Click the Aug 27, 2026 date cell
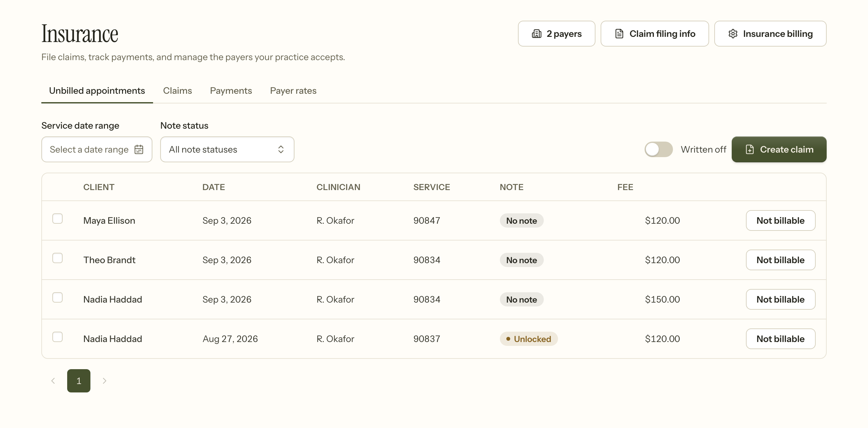Screen dimensions: 868x428 (230, 339)
